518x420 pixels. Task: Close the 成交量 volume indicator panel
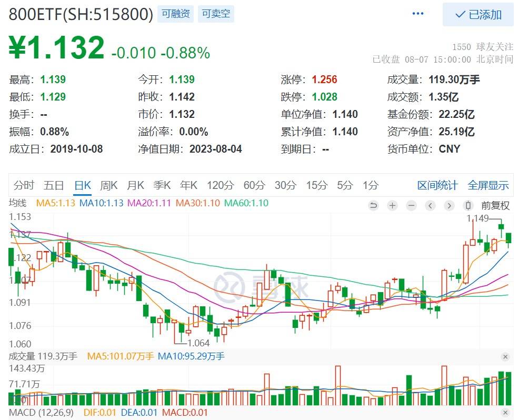(x=505, y=357)
